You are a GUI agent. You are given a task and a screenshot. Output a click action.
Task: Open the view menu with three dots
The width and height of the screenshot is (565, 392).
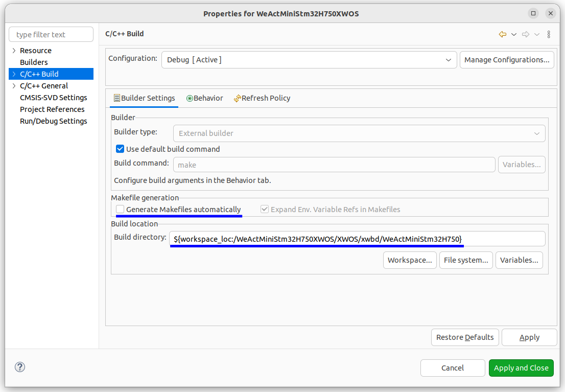[x=549, y=34]
